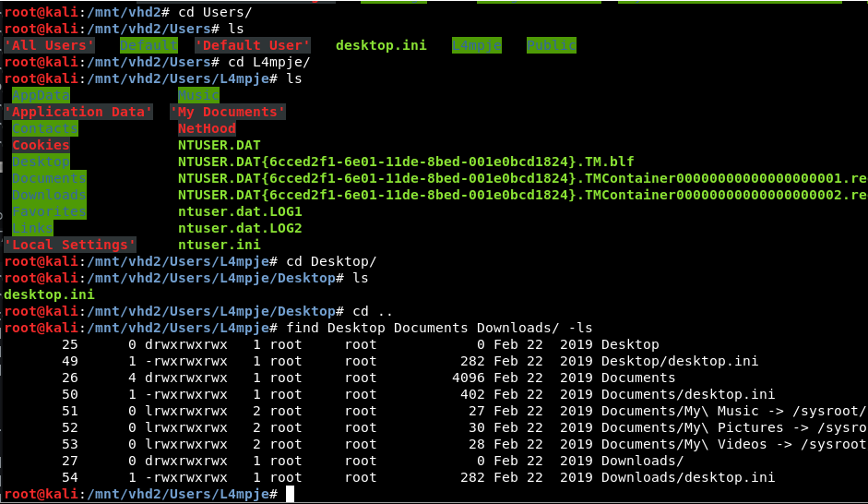Select the ntuser.ini file name
The width and height of the screenshot is (868, 504).
(220, 245)
